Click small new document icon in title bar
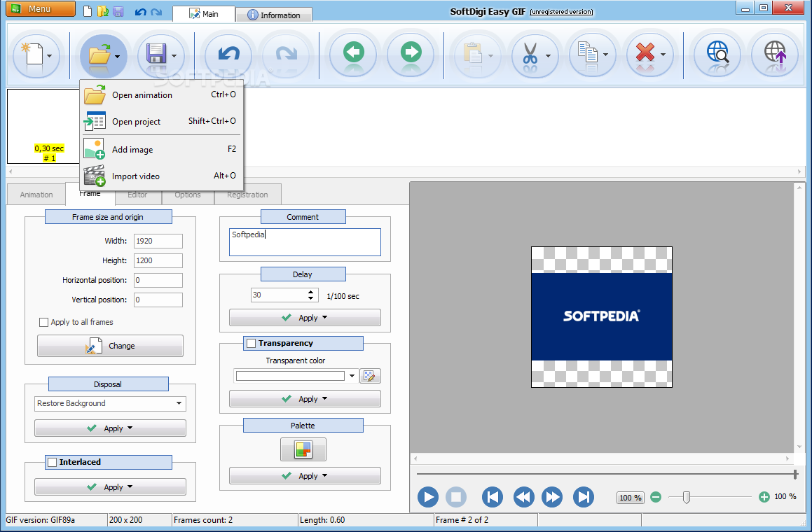The image size is (812, 532). [x=88, y=11]
